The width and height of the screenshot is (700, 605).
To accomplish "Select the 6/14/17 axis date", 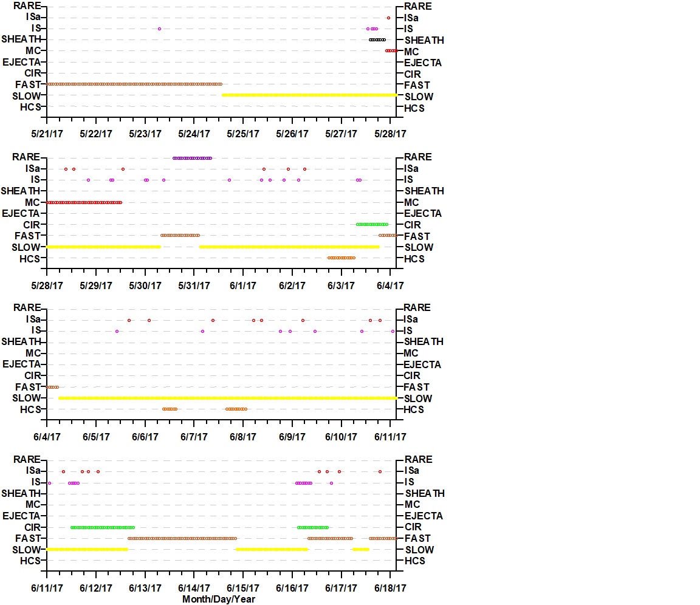I will coord(194,588).
